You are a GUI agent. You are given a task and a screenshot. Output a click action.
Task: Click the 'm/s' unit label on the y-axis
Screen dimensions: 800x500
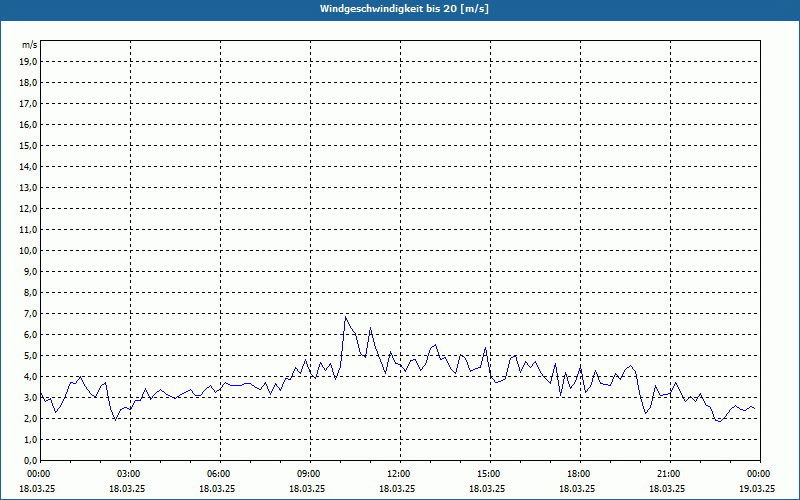click(x=29, y=45)
